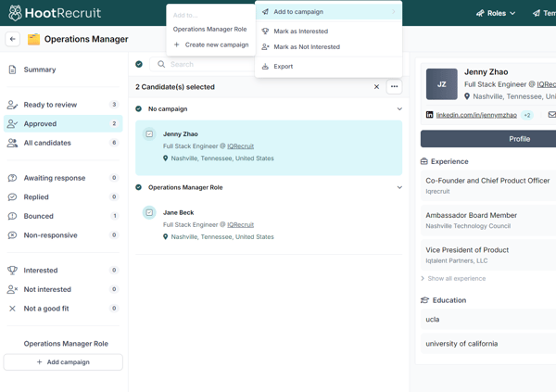Viewport: 556px width, 392px height.
Task: Click the email envelope icon
Action: 551,115
